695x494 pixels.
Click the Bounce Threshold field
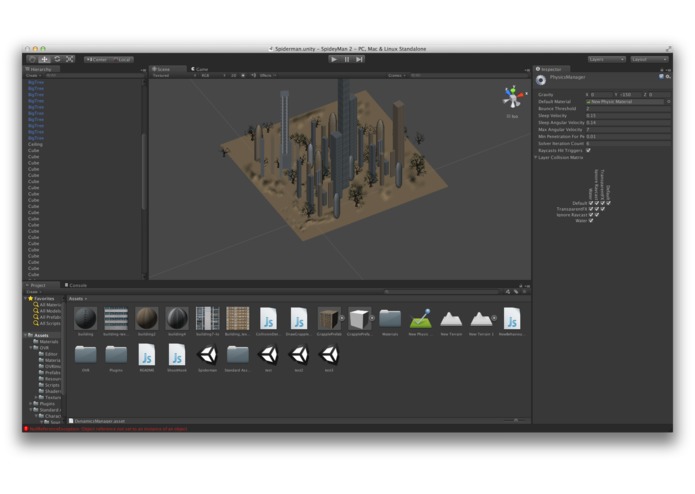tap(628, 109)
